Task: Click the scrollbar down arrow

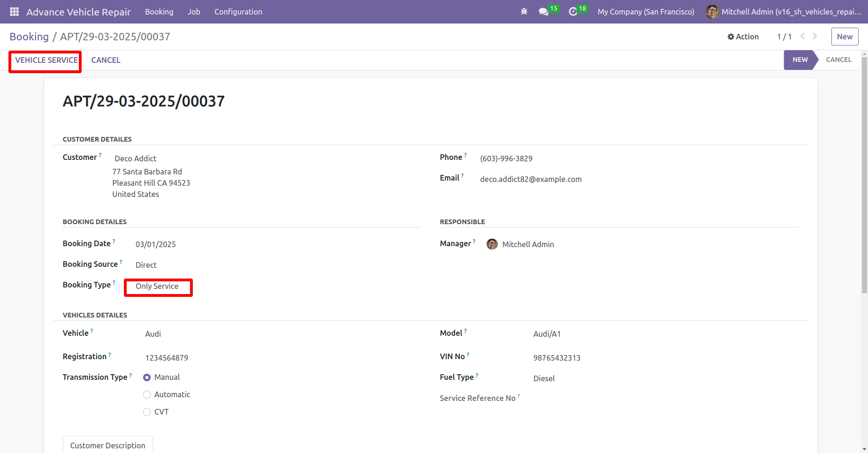Action: click(864, 449)
